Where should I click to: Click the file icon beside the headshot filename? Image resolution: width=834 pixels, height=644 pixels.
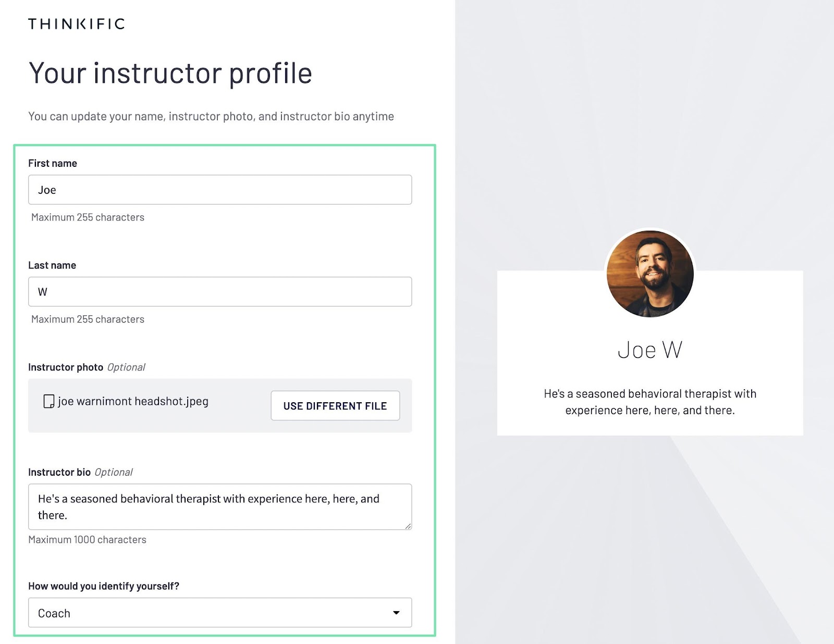48,401
